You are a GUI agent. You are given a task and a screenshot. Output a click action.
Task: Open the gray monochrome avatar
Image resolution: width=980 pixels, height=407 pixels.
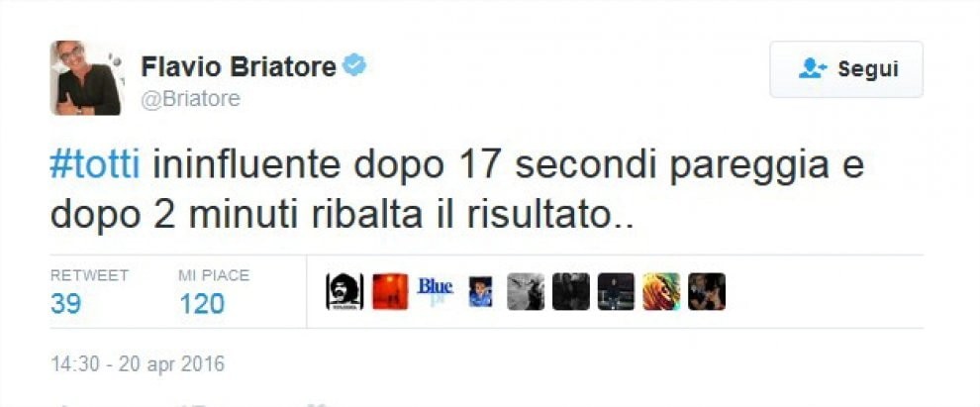coord(526,292)
